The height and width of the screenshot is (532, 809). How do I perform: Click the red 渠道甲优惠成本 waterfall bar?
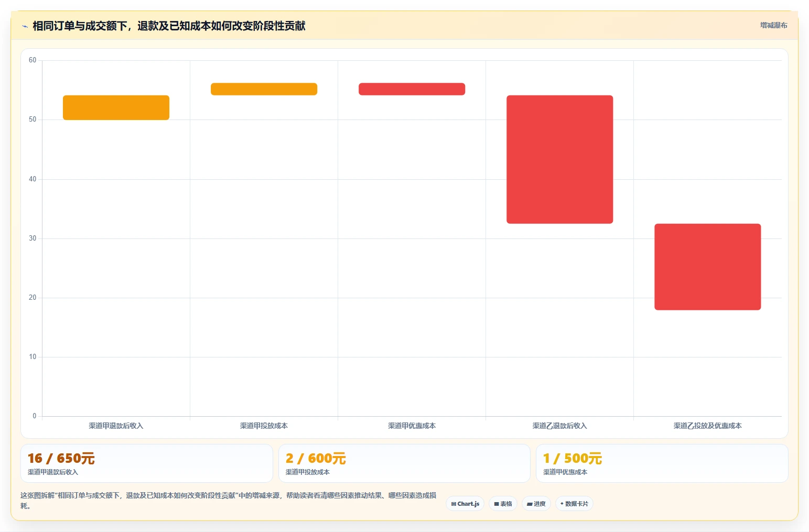coord(412,89)
